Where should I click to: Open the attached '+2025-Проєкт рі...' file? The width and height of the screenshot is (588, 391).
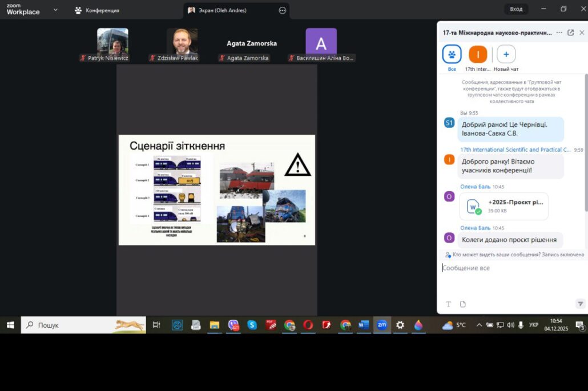pos(504,206)
